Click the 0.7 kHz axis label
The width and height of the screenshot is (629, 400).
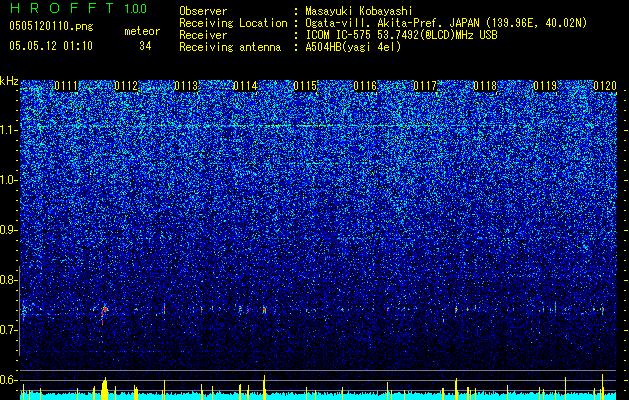[x=8, y=330]
